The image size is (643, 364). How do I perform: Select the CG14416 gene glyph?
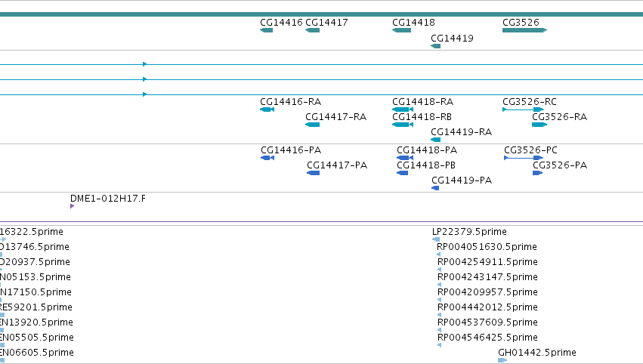tap(267, 30)
